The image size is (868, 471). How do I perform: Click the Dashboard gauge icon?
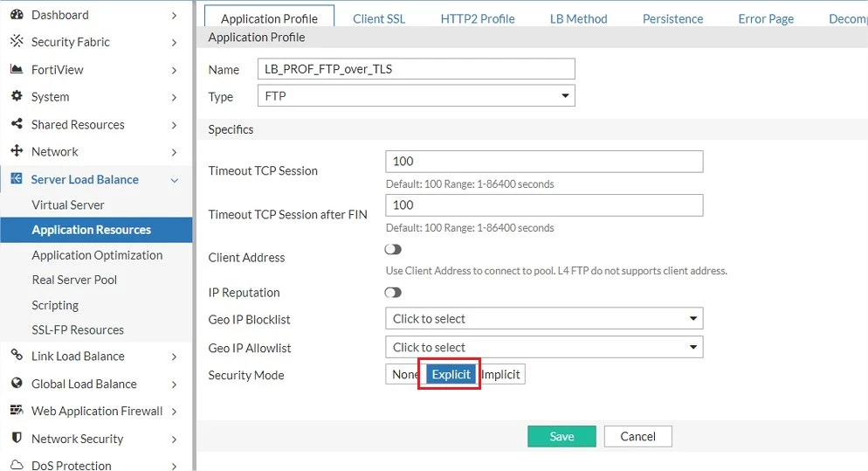[x=17, y=14]
